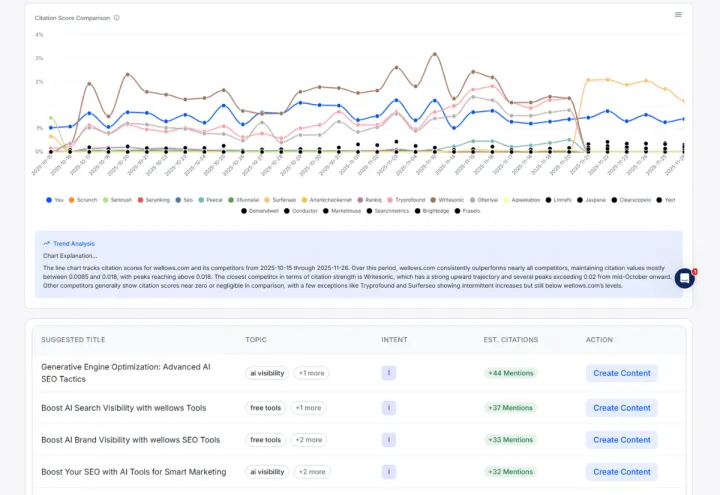Click the highest brown peak point above 3%
Viewport: 720px width, 495px height.
[434, 54]
